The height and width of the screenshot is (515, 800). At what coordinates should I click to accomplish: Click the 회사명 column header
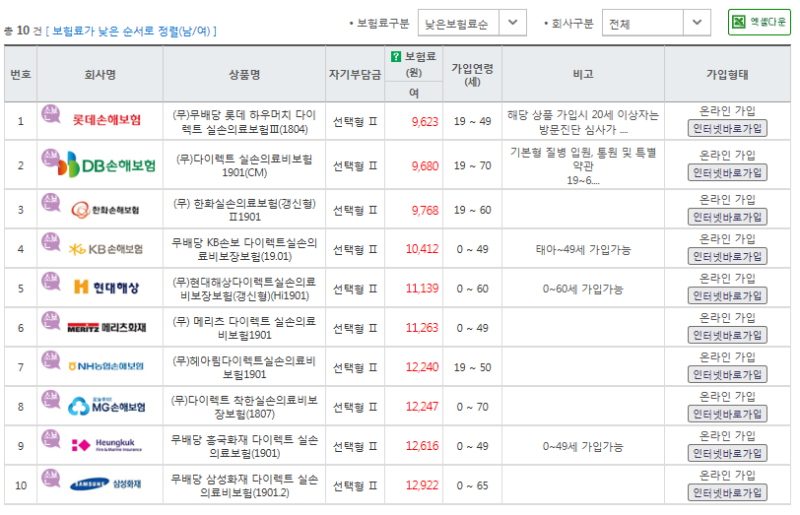100,75
